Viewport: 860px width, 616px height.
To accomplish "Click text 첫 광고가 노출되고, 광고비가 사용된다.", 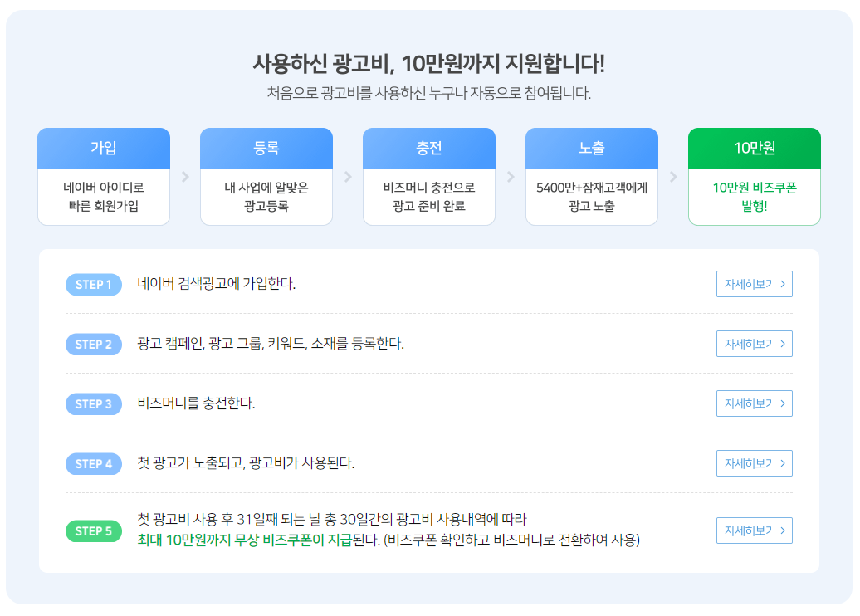I will 246,463.
